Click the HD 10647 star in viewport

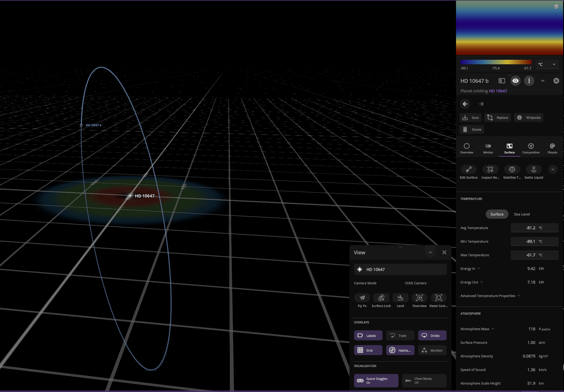(x=130, y=196)
